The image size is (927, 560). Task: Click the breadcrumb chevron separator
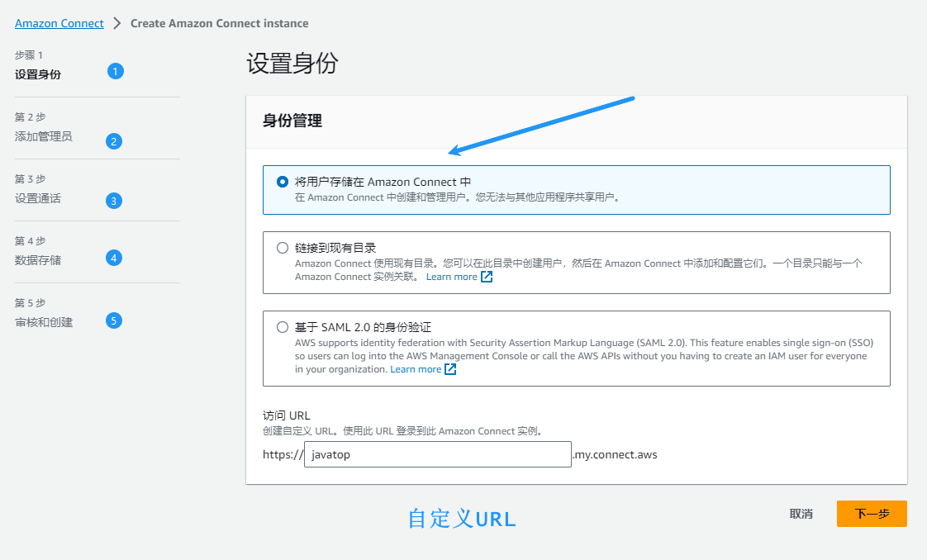click(x=117, y=23)
